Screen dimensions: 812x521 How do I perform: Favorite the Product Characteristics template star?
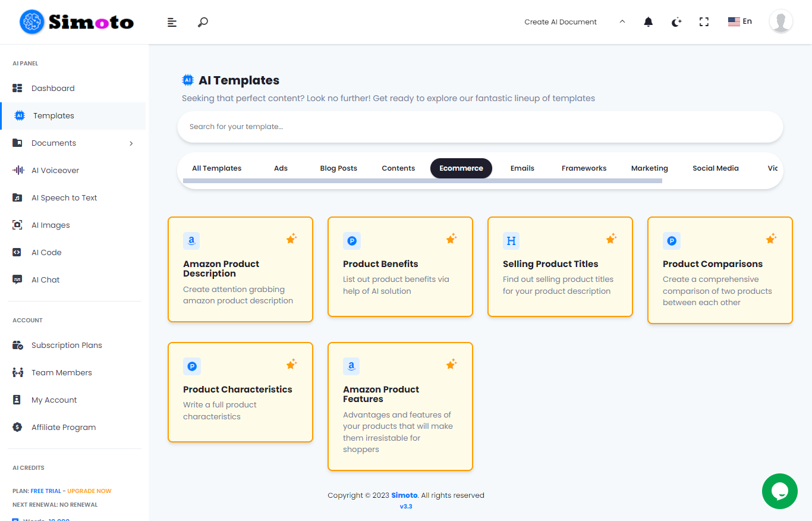291,364
